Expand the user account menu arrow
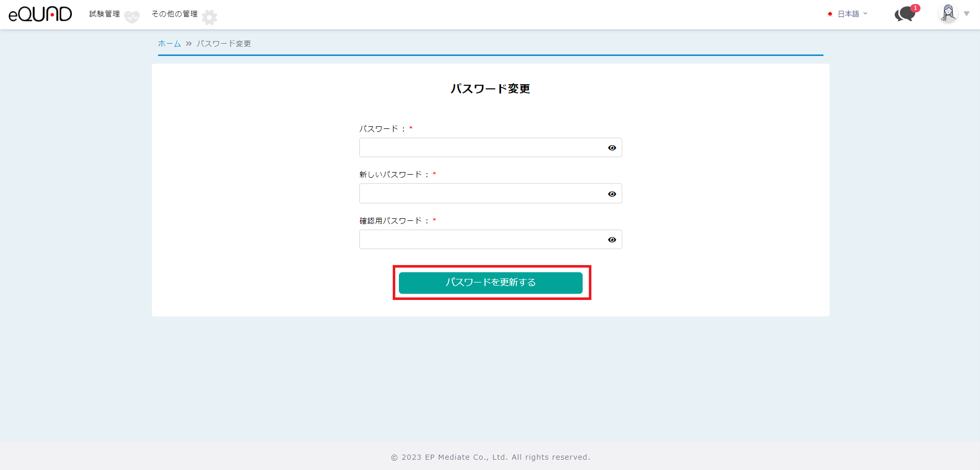This screenshot has width=980, height=470. (x=967, y=14)
